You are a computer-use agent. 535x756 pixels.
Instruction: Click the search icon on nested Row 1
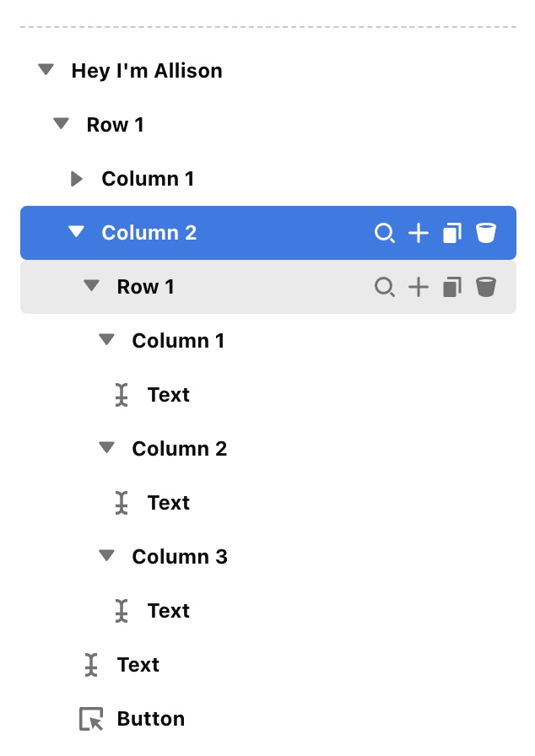[x=385, y=287]
